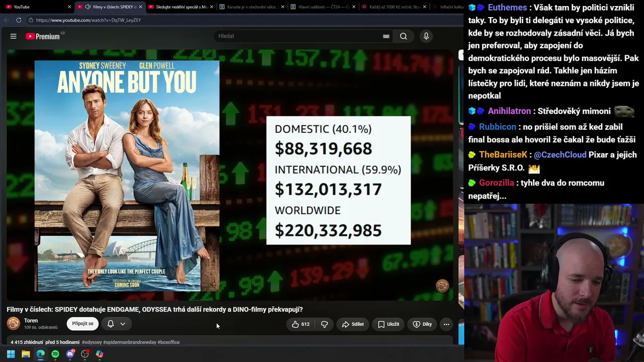Open Toren channel avatar
644x362 pixels.
pyautogui.click(x=14, y=324)
